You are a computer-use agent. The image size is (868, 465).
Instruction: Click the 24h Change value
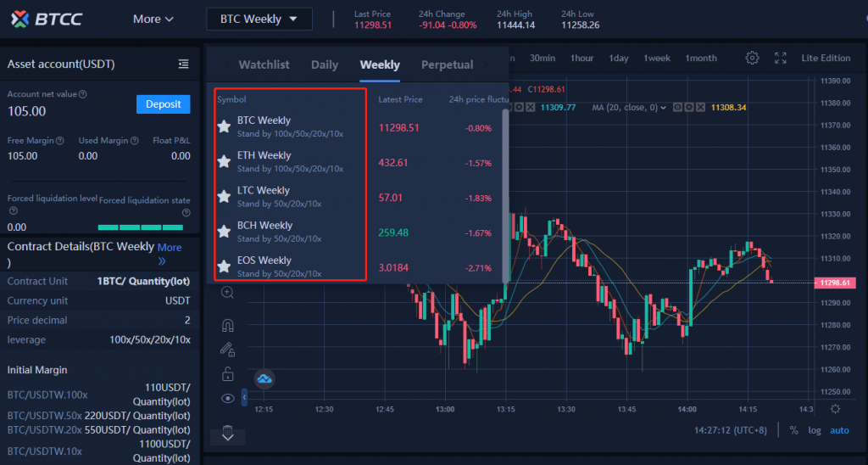pos(448,25)
